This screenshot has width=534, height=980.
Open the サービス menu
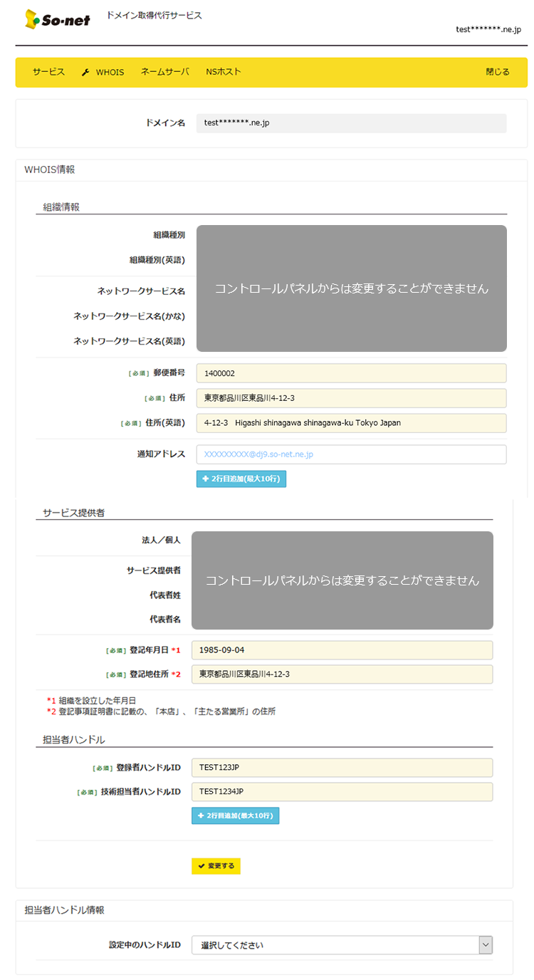pos(48,72)
